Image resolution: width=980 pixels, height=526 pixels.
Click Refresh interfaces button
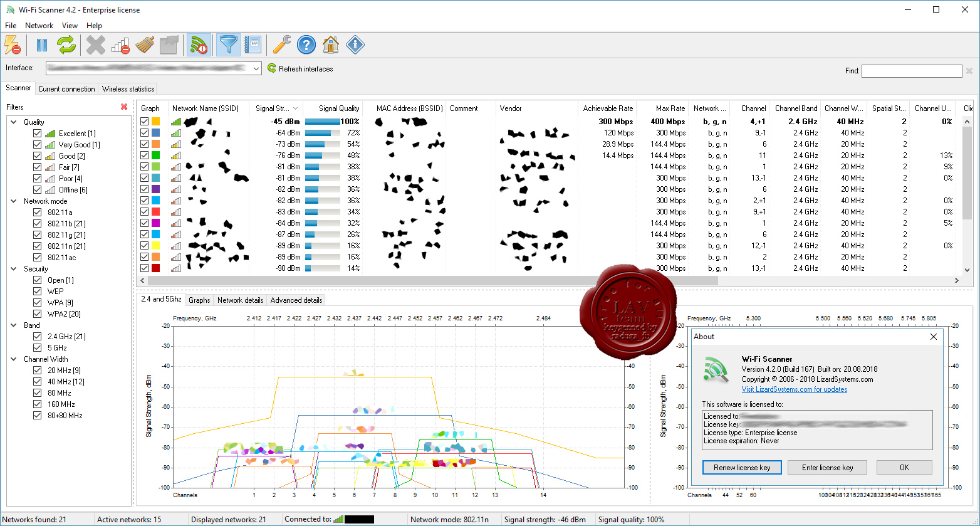tap(300, 69)
